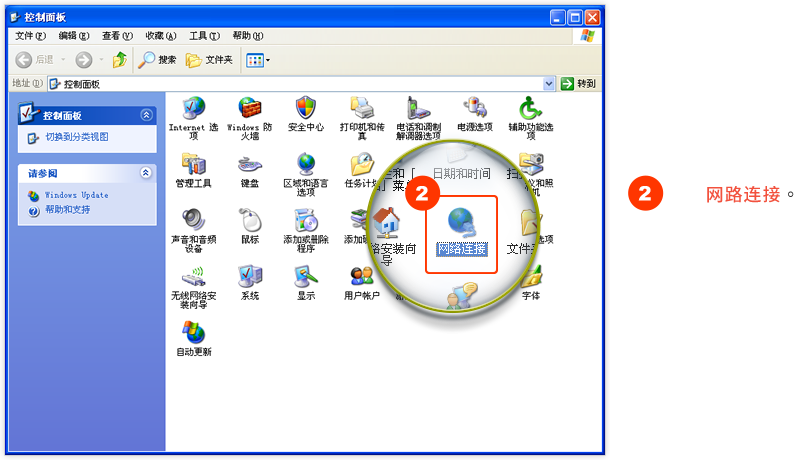The image size is (800, 460).
Task: Open 添加或删除程序 icon
Action: click(306, 220)
